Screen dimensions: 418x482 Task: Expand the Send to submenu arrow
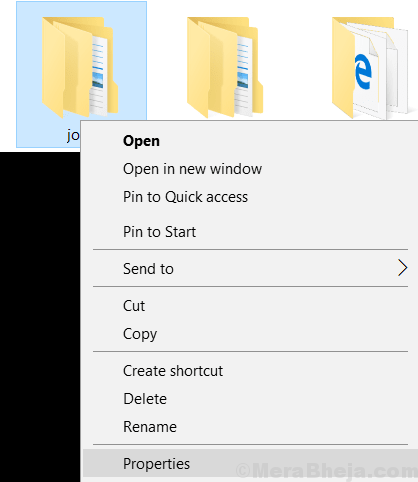(403, 268)
